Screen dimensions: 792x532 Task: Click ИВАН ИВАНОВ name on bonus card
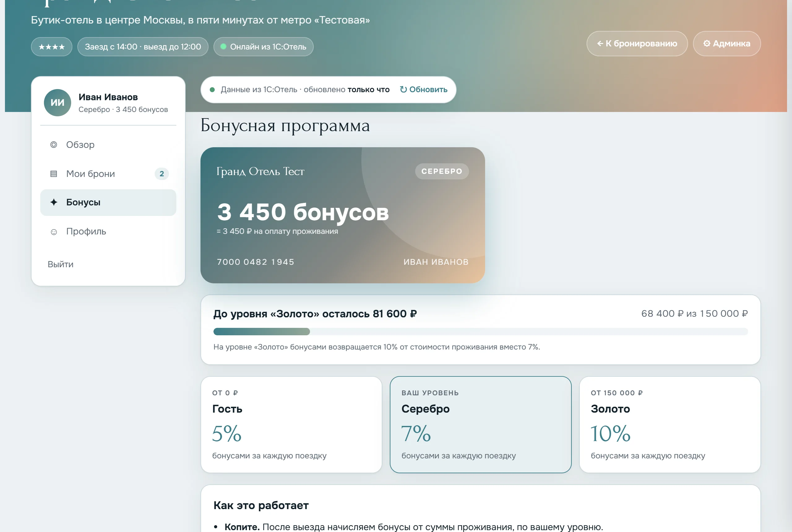[x=436, y=262]
